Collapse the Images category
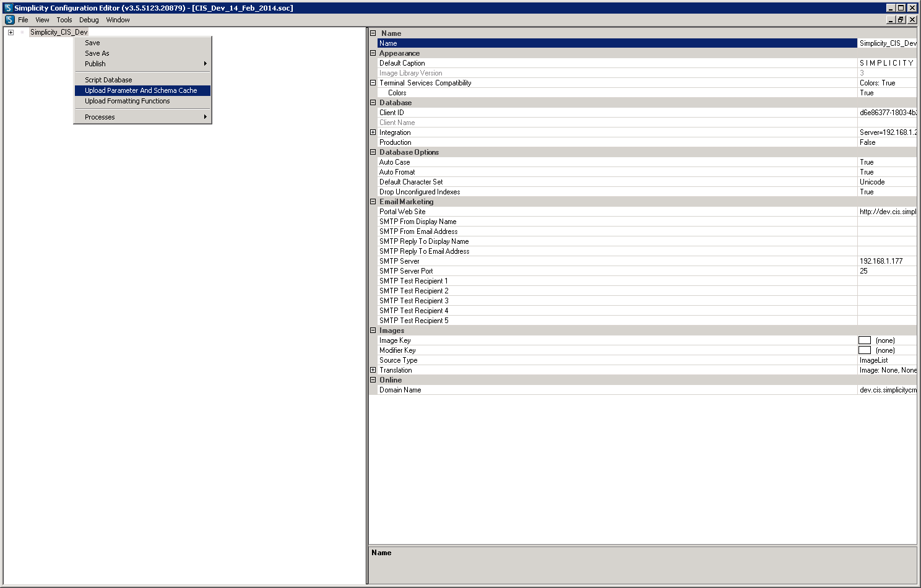The image size is (921, 588). pyautogui.click(x=373, y=331)
